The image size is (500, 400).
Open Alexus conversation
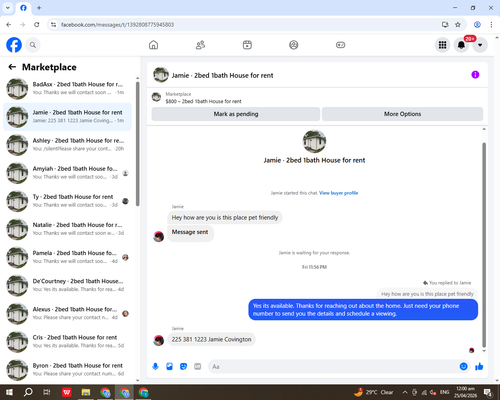pyautogui.click(x=68, y=313)
